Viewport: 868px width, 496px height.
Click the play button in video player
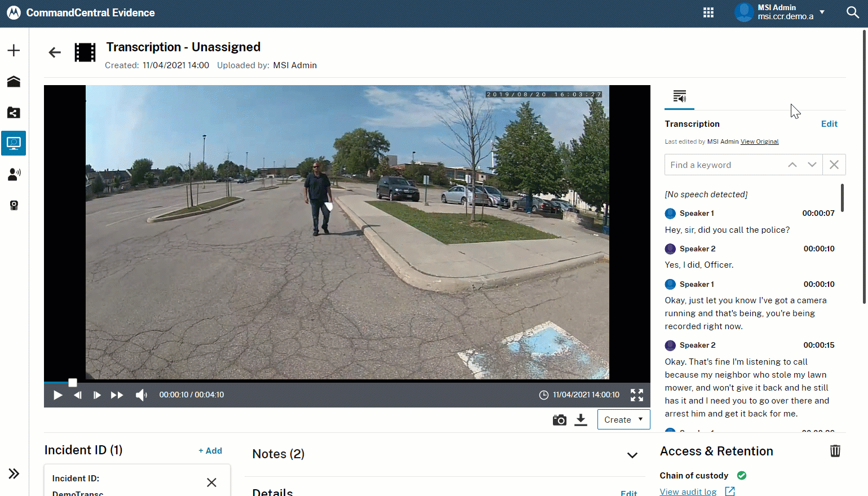tap(57, 395)
